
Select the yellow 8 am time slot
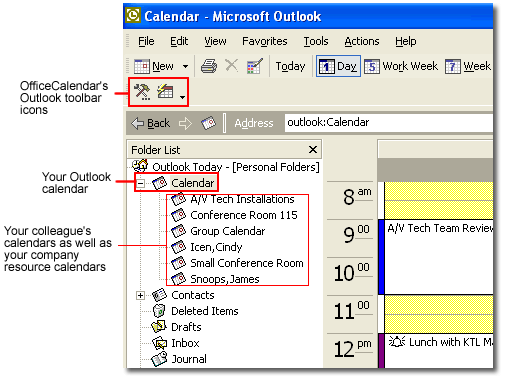tap(439, 200)
